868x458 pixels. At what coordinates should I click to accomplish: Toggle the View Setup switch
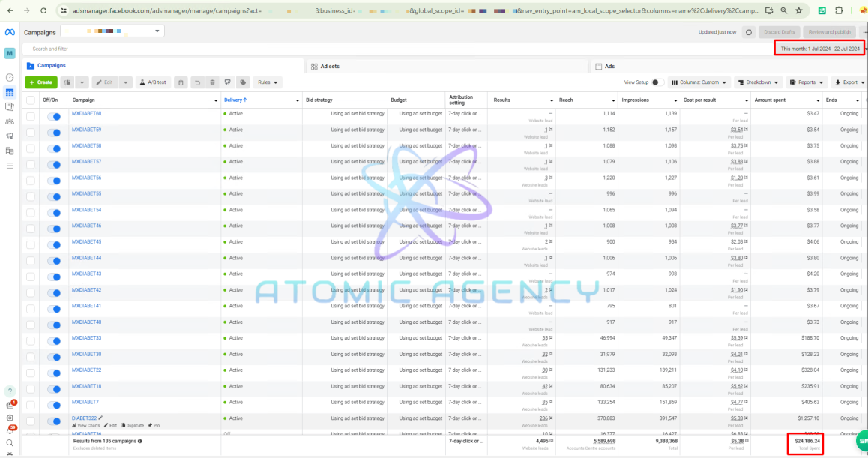point(657,82)
